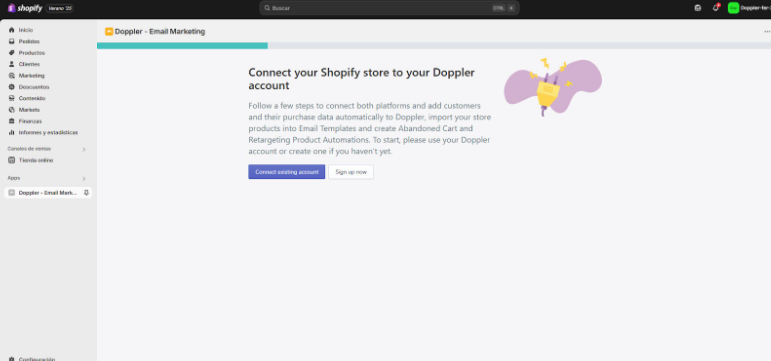Click the Productos tag icon

(12, 53)
